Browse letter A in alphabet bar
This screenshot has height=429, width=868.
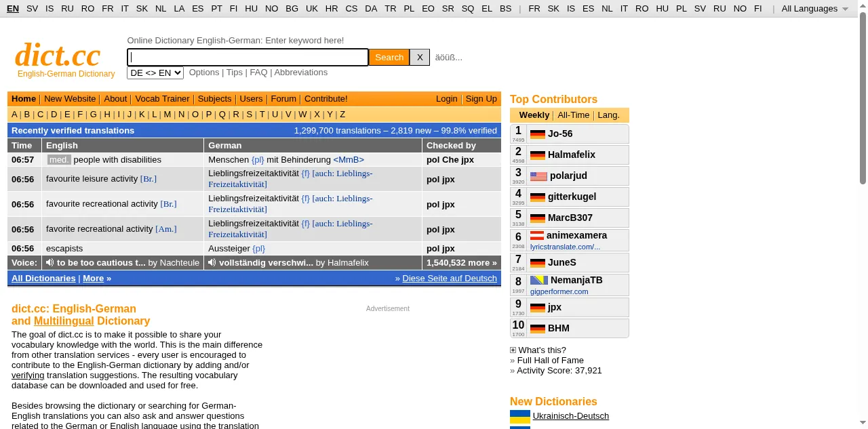point(14,115)
